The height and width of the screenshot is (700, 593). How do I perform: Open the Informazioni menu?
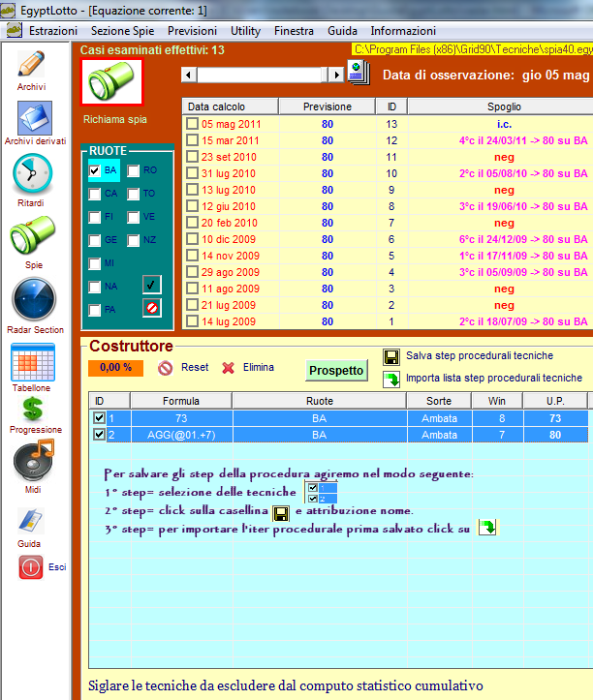pyautogui.click(x=403, y=31)
